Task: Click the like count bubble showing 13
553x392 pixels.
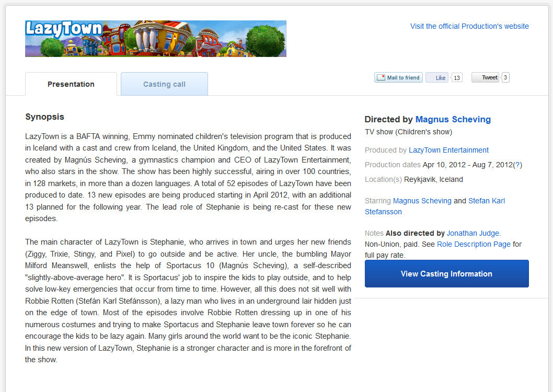Action: click(457, 78)
